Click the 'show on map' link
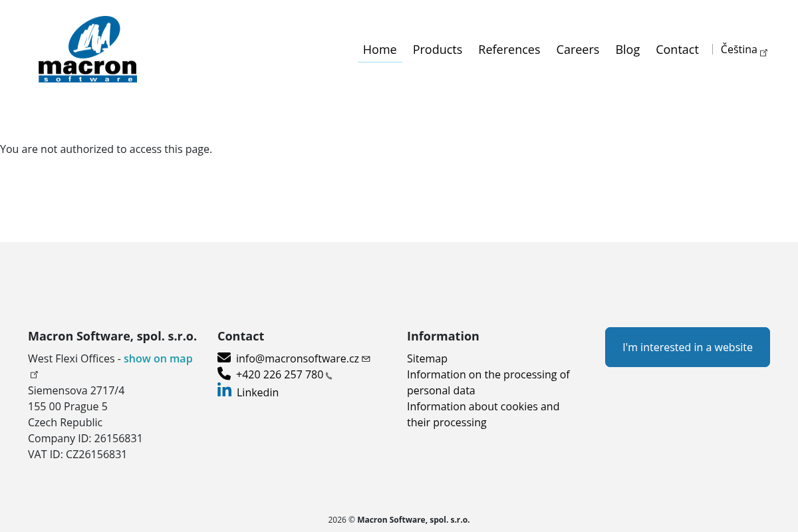 (x=158, y=358)
